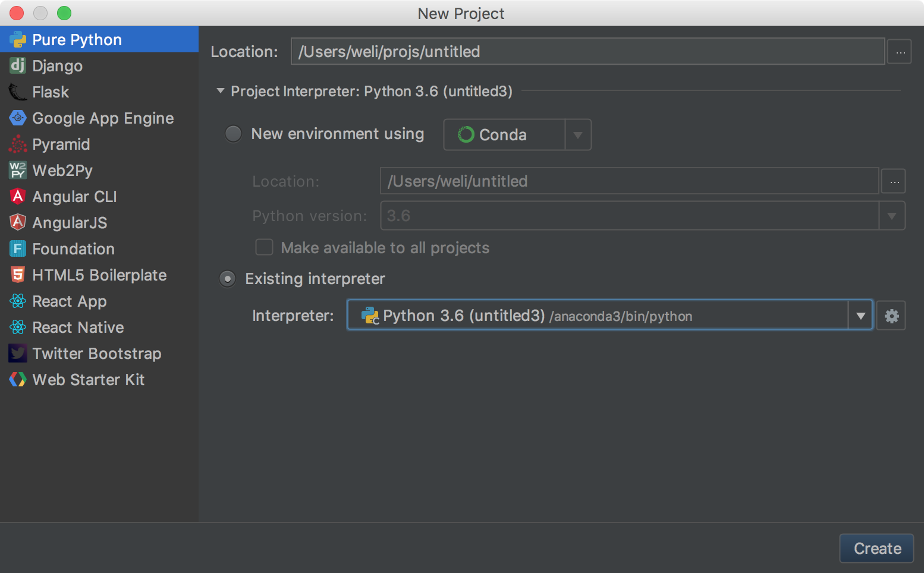Click the Web Starter Kit icon

pos(18,379)
